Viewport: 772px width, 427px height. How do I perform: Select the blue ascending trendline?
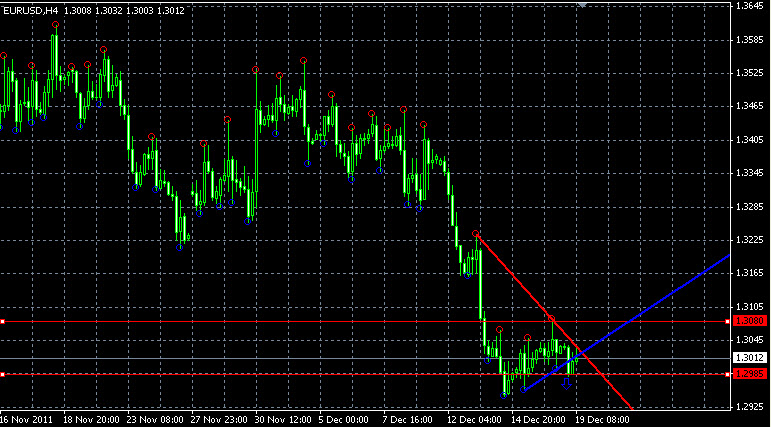tap(626, 323)
